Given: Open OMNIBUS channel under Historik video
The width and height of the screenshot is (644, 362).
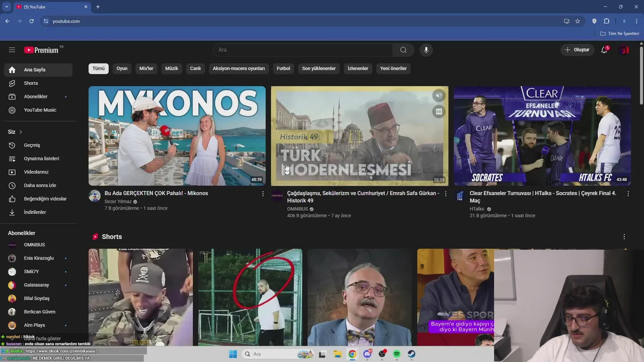Looking at the screenshot, I should coord(297,209).
